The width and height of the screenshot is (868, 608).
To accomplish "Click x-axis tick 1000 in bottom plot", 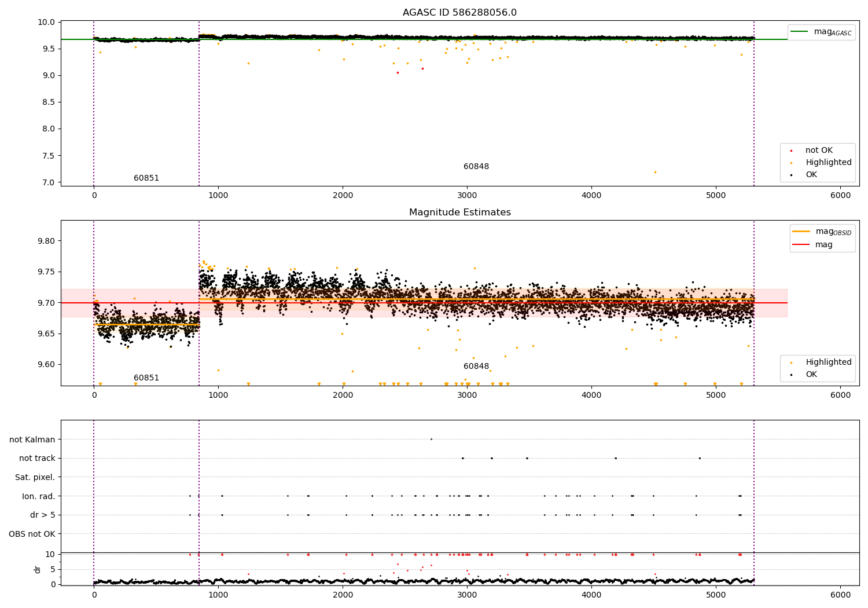I will tap(218, 595).
